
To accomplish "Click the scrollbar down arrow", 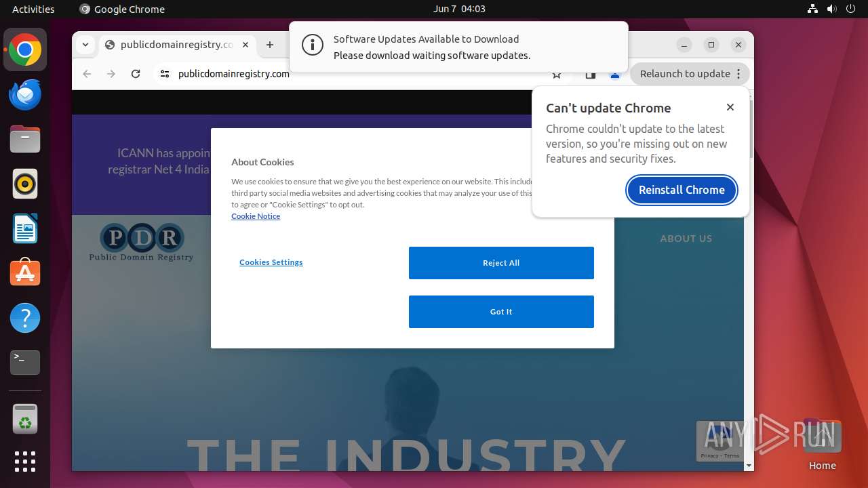I will (749, 466).
